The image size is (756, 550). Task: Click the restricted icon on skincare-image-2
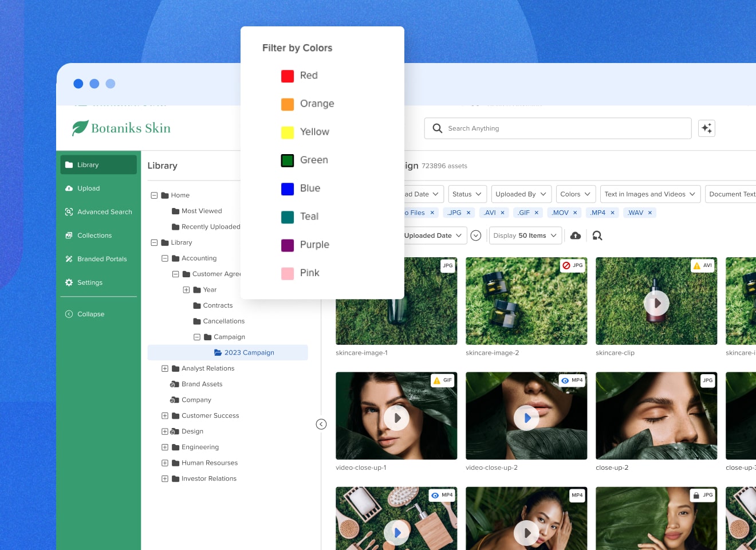click(566, 265)
